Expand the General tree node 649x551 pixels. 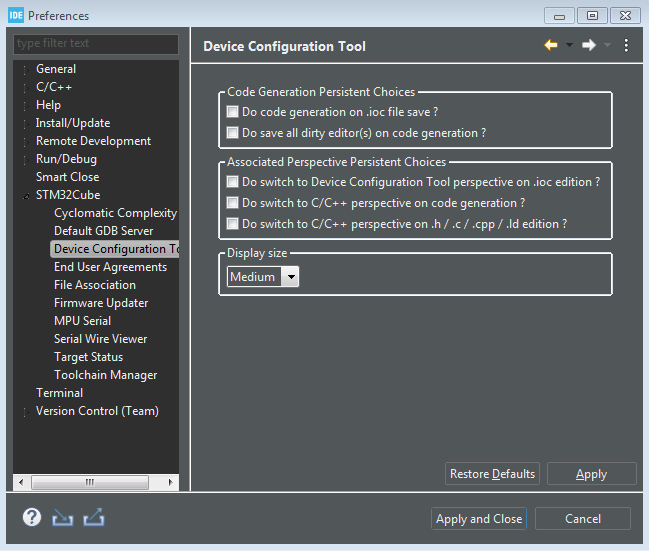pyautogui.click(x=26, y=70)
